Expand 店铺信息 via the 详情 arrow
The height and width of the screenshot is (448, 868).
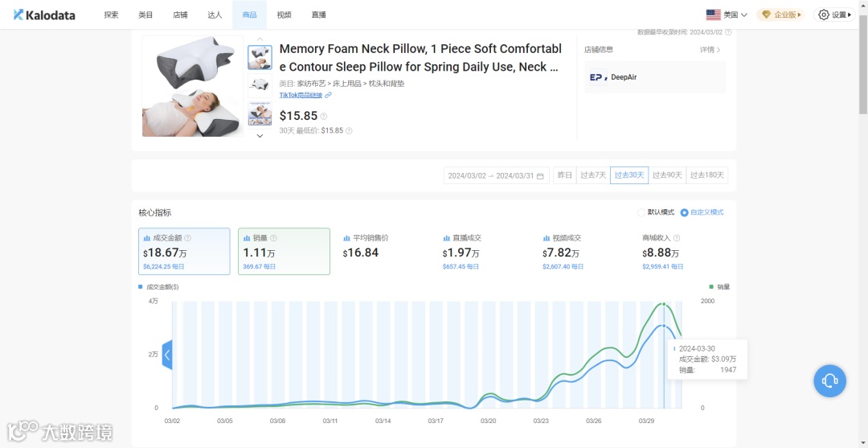point(710,50)
